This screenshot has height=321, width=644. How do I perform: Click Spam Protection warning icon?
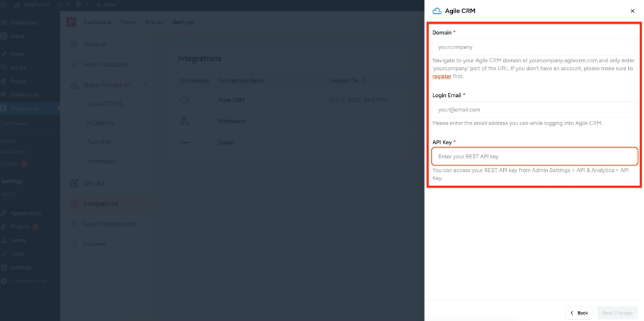[x=74, y=85]
